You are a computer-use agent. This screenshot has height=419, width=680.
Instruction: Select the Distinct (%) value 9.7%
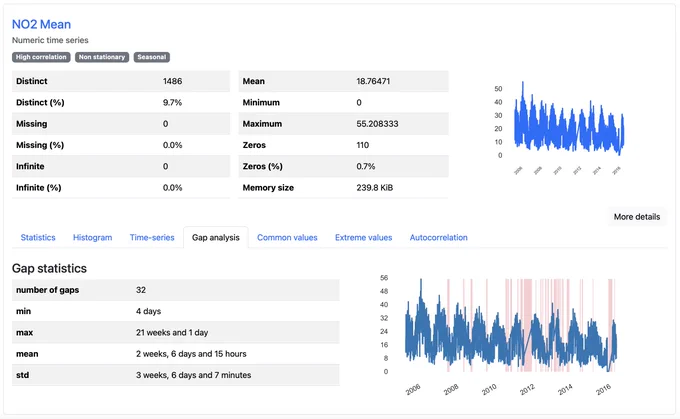point(172,102)
